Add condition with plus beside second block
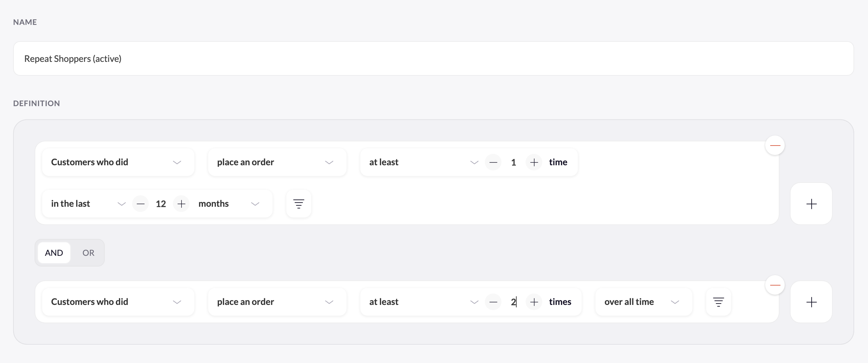 coord(811,302)
